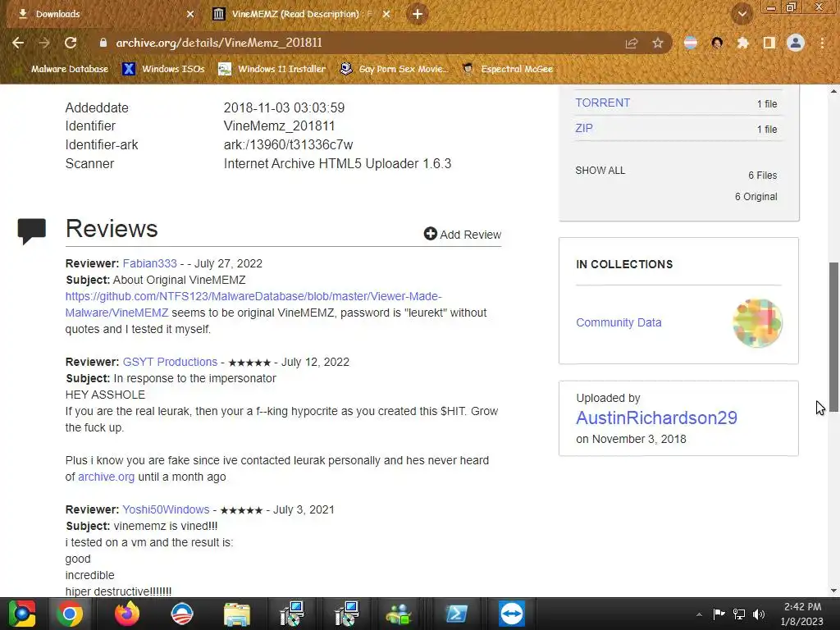Image resolution: width=840 pixels, height=630 pixels.
Task: Launch Firefox from the taskbar
Action: click(127, 614)
